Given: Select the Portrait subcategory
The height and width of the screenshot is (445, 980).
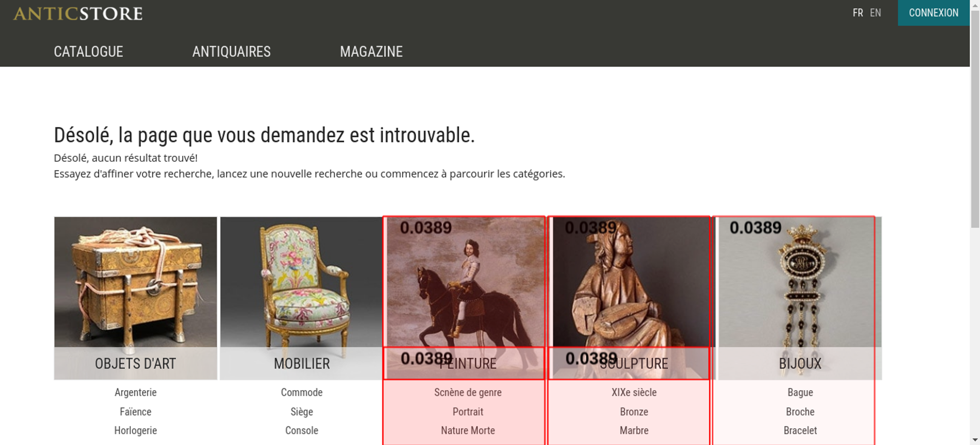Looking at the screenshot, I should pos(468,412).
